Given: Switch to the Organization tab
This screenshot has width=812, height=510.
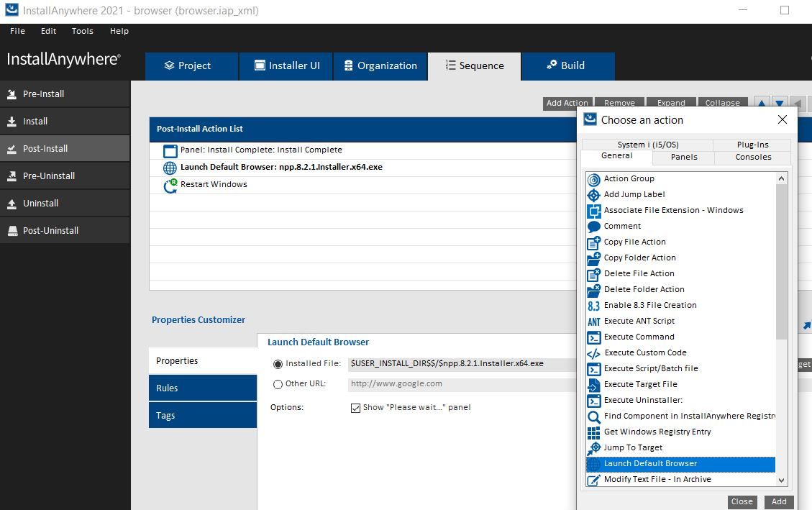Looking at the screenshot, I should 380,65.
